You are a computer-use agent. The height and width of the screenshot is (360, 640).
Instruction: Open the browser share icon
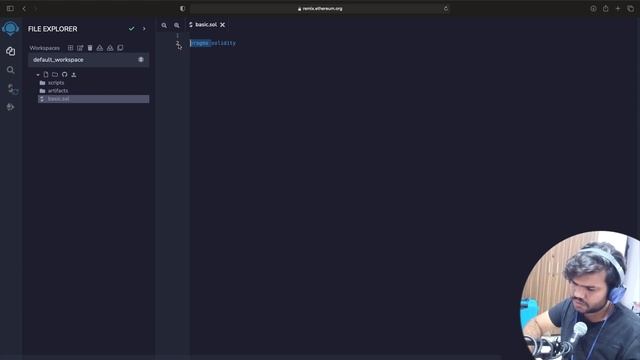click(605, 9)
